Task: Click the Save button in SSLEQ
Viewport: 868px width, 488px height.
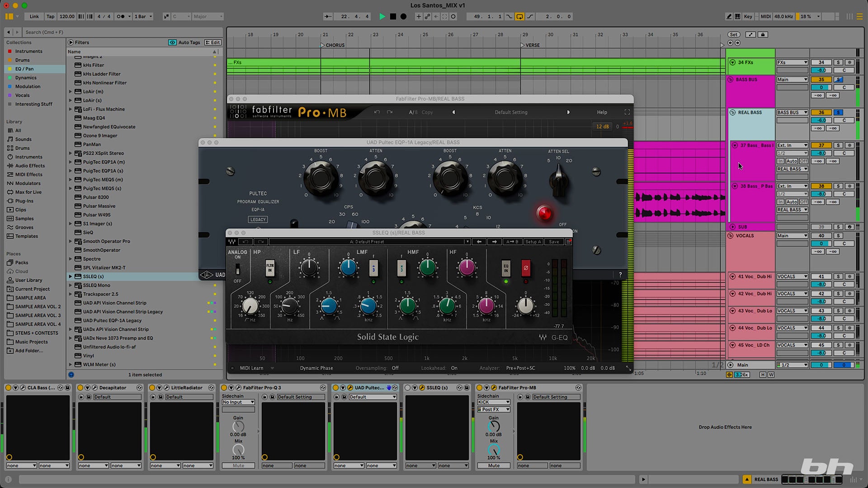Action: coord(554,242)
